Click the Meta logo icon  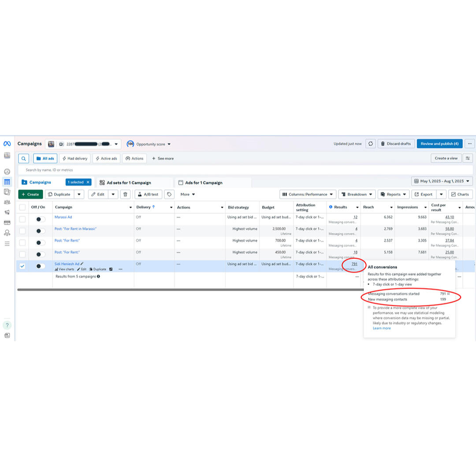tap(7, 144)
